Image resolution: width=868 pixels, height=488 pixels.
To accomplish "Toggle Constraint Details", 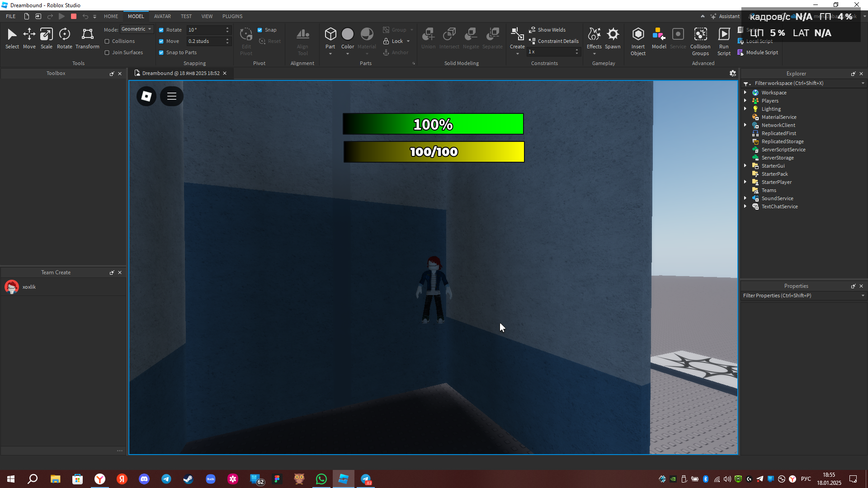I will (554, 41).
